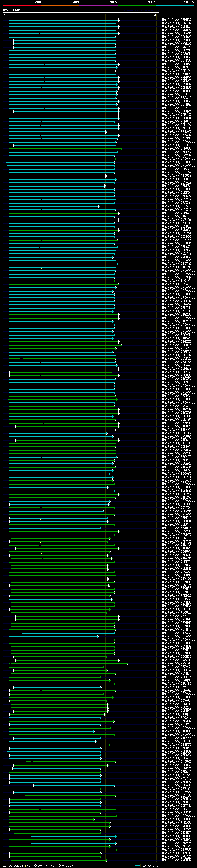Image resolution: width=197 pixels, height=868 pixels.
Task: Select hit label UniRef100_Q7PQW7
Action: click(177, 149)
